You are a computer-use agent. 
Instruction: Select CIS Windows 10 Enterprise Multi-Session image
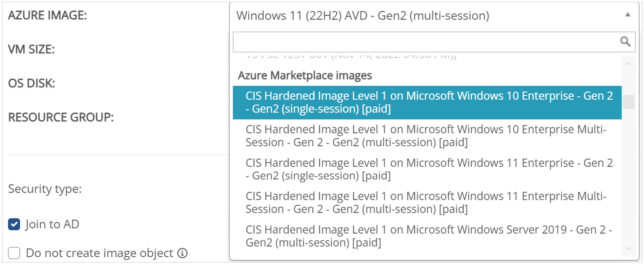427,136
